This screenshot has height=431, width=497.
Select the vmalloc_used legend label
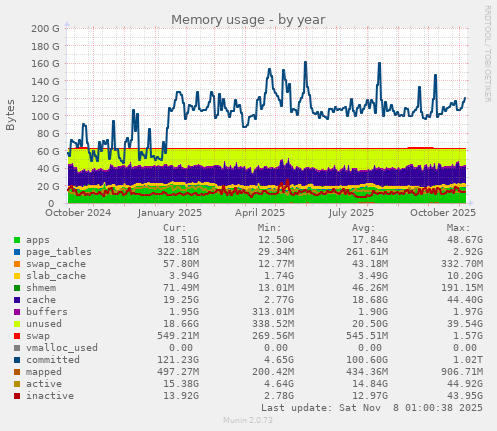tap(62, 348)
